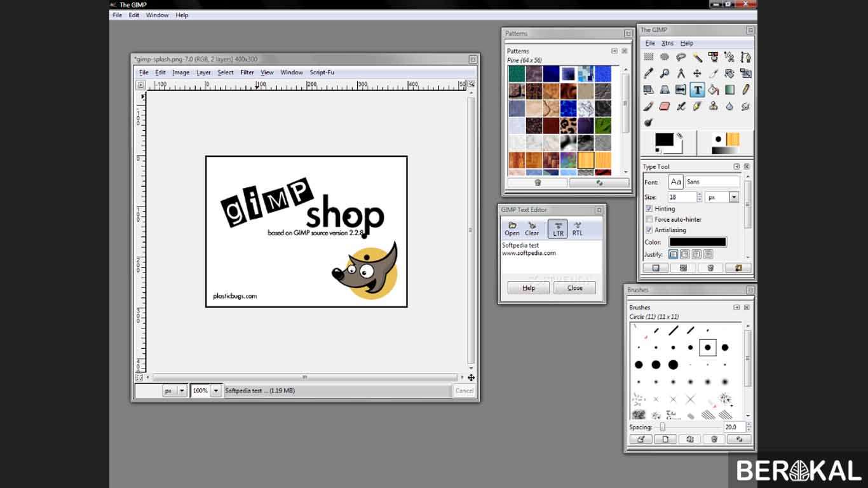Open the font size unit px dropdown

click(734, 198)
